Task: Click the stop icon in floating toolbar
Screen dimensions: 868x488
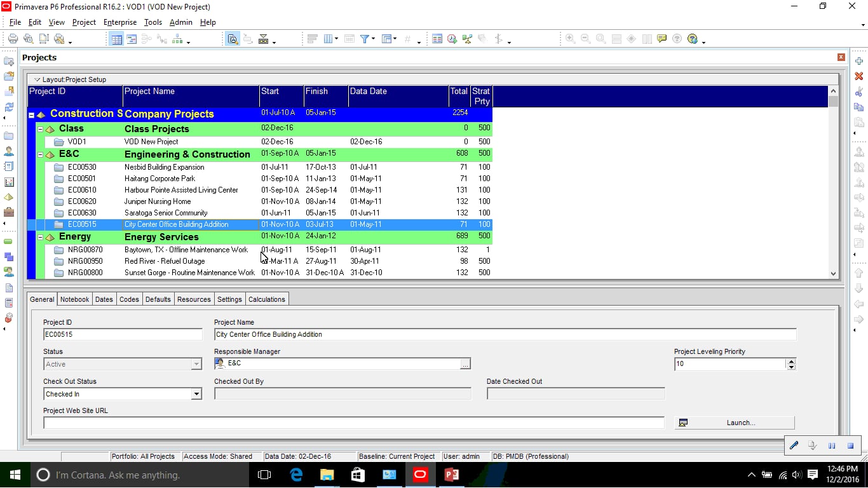Action: click(x=850, y=445)
